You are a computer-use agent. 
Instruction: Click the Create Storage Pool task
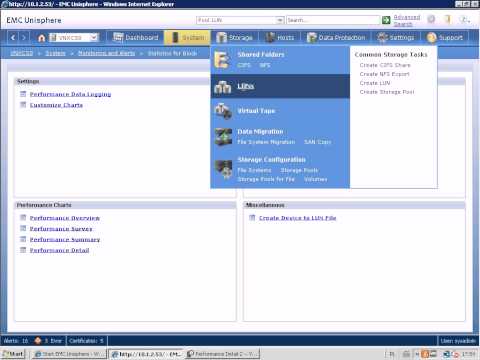387,92
